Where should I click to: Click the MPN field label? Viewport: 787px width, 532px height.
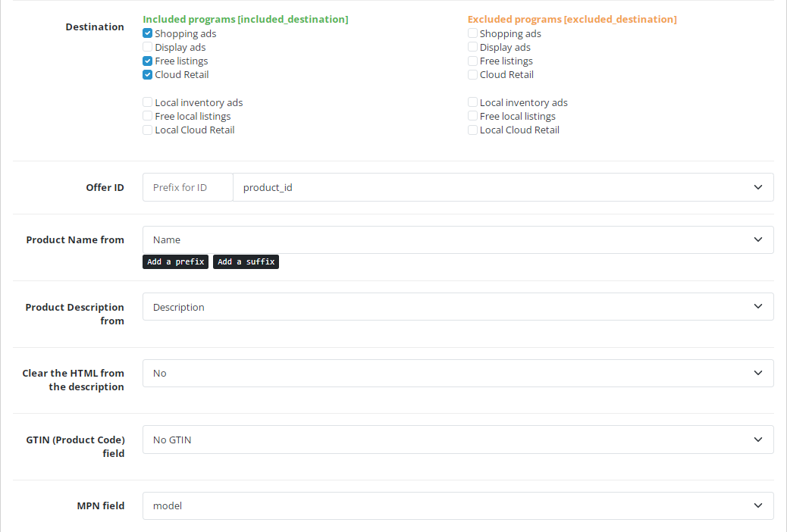[x=101, y=506]
